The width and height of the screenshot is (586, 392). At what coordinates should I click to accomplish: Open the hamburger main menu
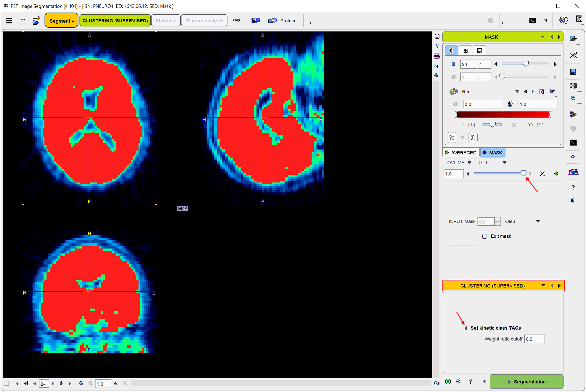9,21
